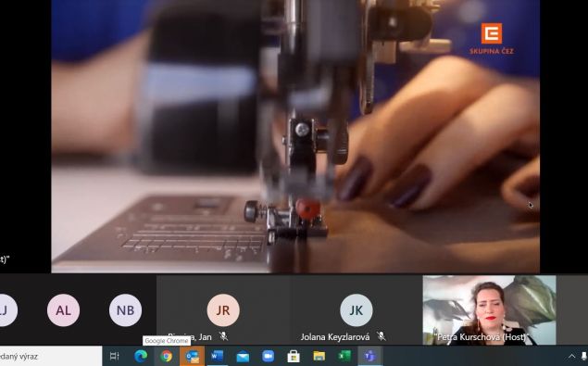Open Excel from the taskbar
Viewport: 588px width, 366px height.
(x=344, y=356)
